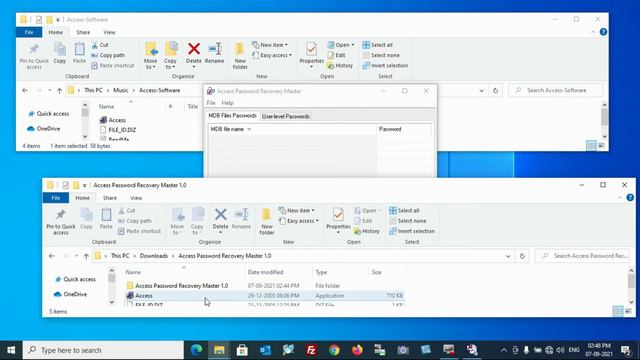The width and height of the screenshot is (640, 360).
Task: Open Easy access dropdown in Access-Software window
Action: [x=272, y=55]
